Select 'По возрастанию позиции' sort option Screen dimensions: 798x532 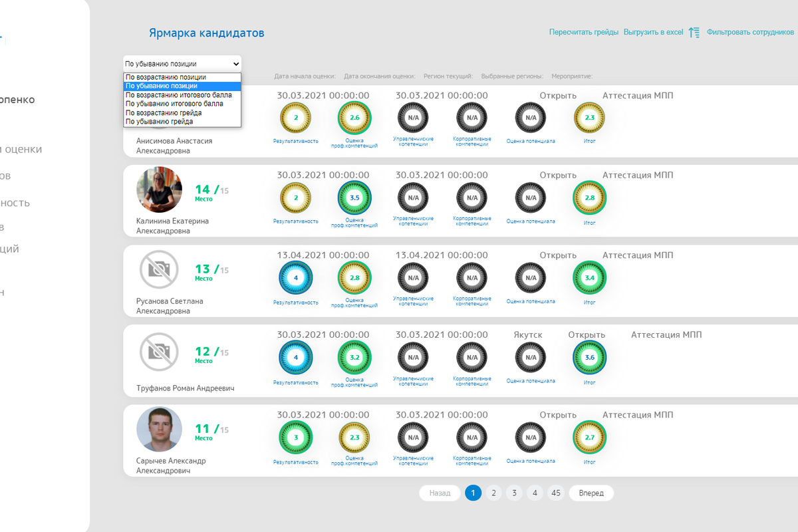pyautogui.click(x=166, y=77)
